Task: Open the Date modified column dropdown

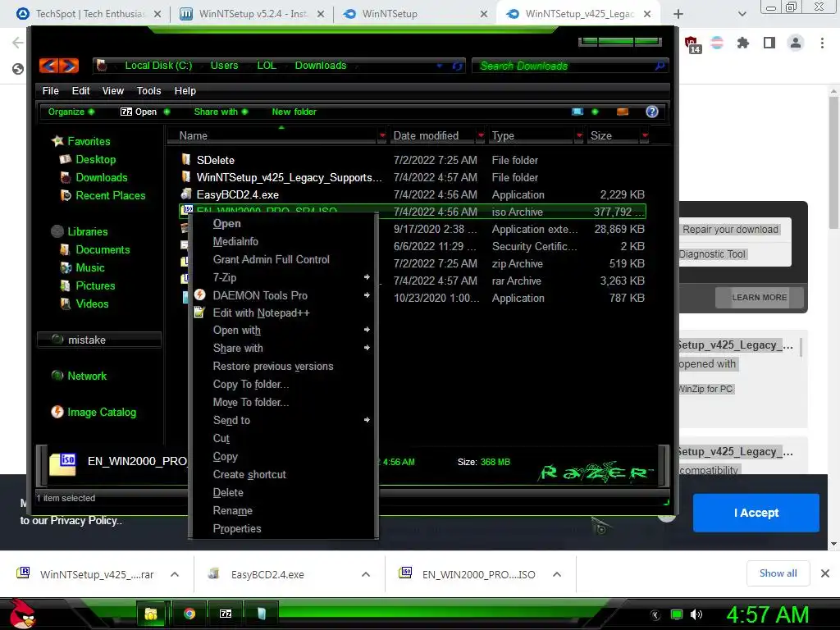Action: [481, 135]
